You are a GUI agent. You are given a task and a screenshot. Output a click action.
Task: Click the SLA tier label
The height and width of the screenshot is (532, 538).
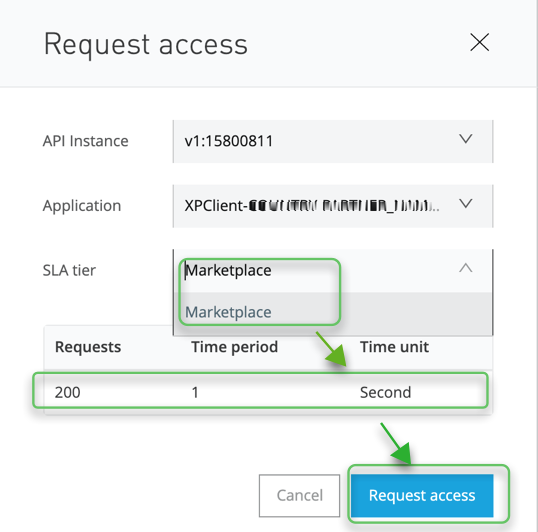click(x=69, y=270)
